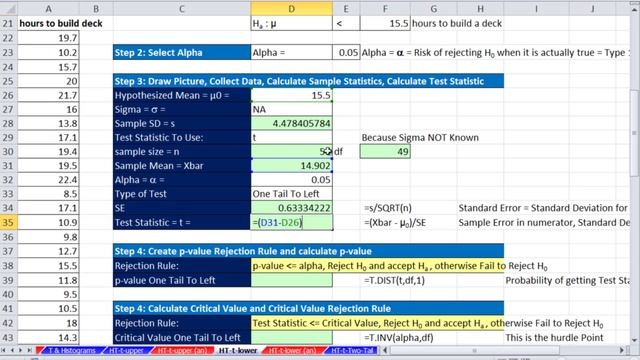Viewport: 640px width, 360px height.
Task: Select highlighted column D header
Action: coord(291,9)
